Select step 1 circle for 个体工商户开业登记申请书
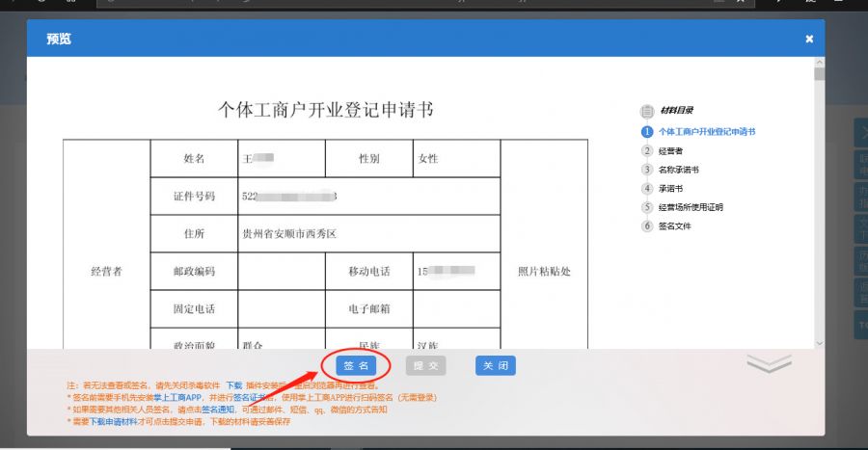This screenshot has width=868, height=450. click(x=646, y=132)
